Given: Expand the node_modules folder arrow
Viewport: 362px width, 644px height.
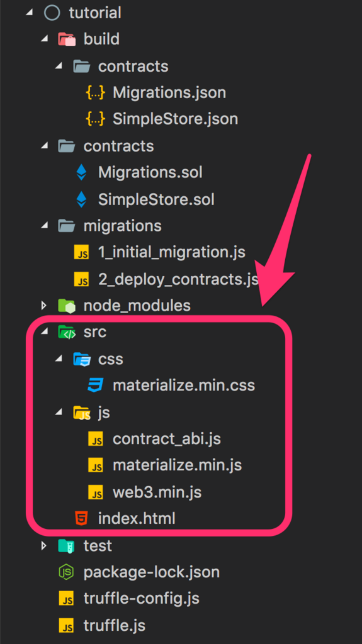Looking at the screenshot, I should 44,306.
